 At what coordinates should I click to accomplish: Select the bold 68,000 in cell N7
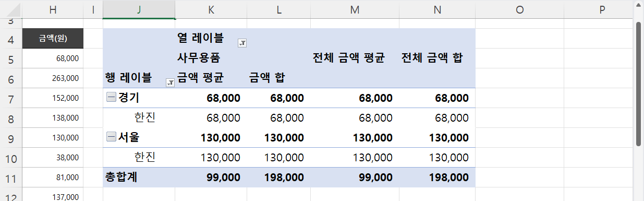437,98
